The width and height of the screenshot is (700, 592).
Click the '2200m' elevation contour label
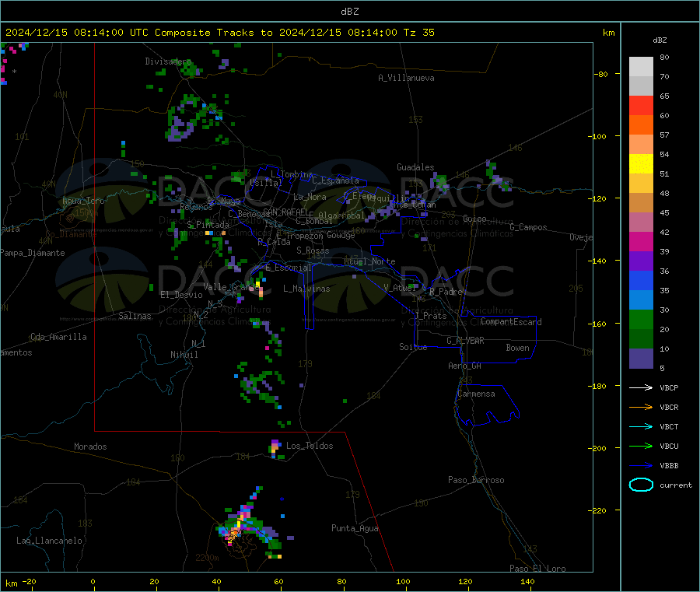(207, 558)
